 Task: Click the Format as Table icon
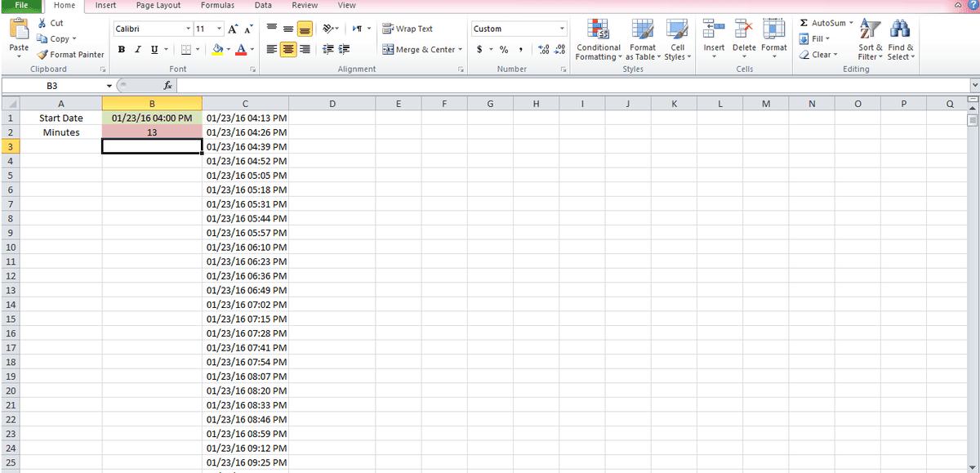(642, 30)
